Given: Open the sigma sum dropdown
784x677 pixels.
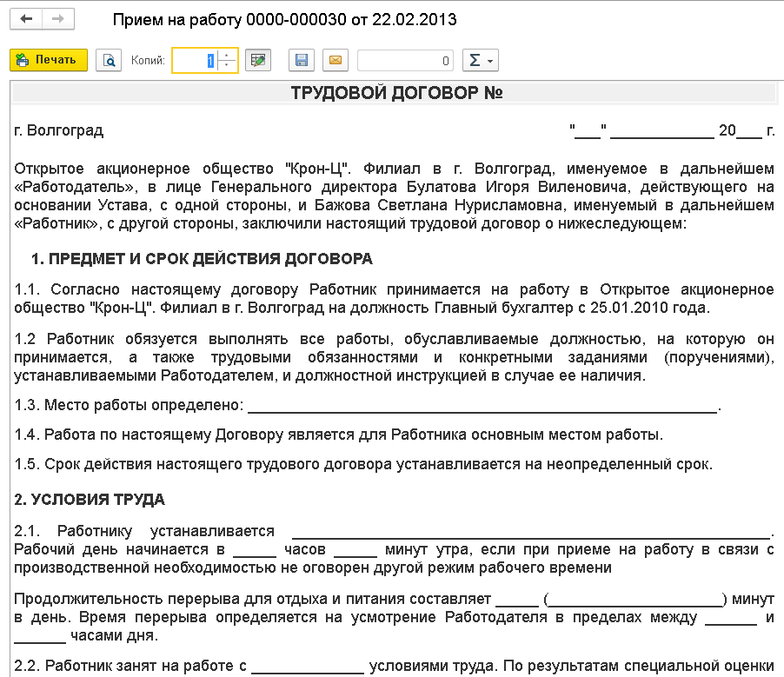Looking at the screenshot, I should pos(481,61).
